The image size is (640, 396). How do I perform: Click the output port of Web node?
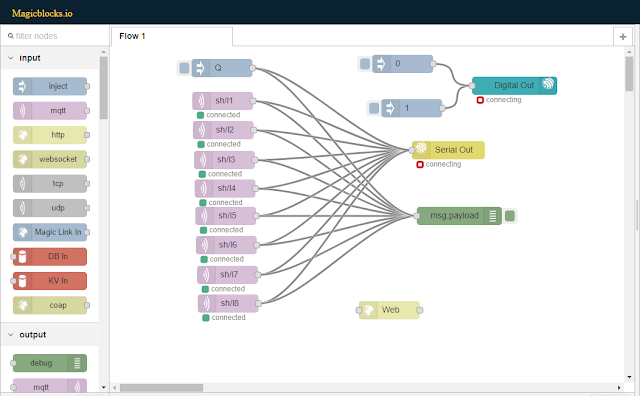click(420, 310)
